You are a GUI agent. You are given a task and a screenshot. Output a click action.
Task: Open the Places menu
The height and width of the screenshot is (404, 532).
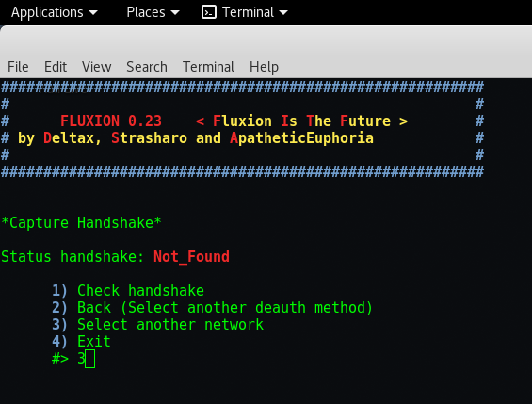(x=153, y=12)
